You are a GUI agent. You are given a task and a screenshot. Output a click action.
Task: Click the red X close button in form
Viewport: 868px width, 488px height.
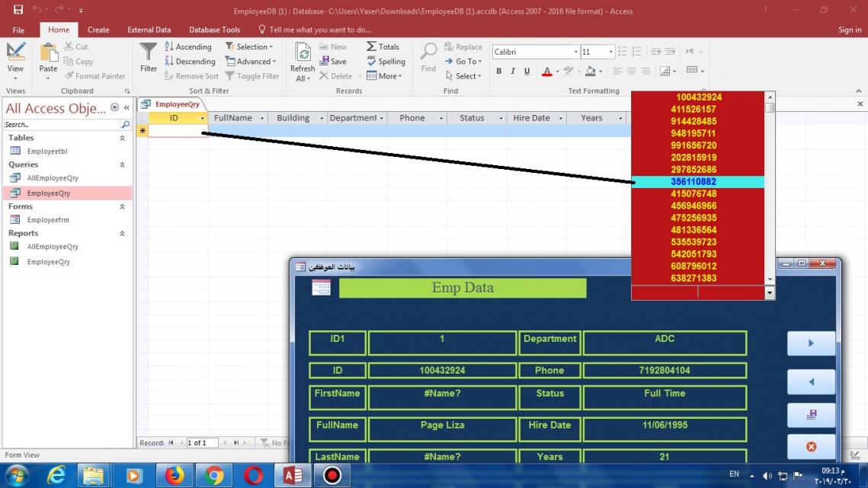point(811,446)
